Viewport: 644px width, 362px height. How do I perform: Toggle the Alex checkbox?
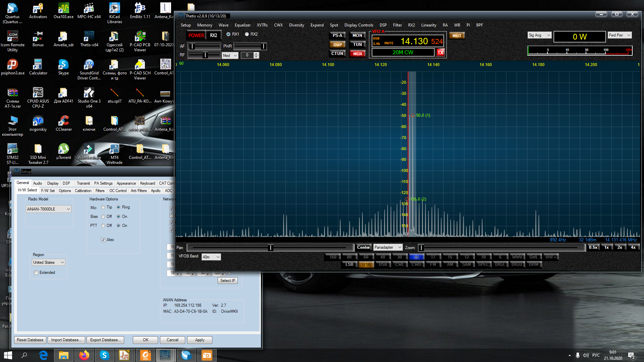point(103,240)
